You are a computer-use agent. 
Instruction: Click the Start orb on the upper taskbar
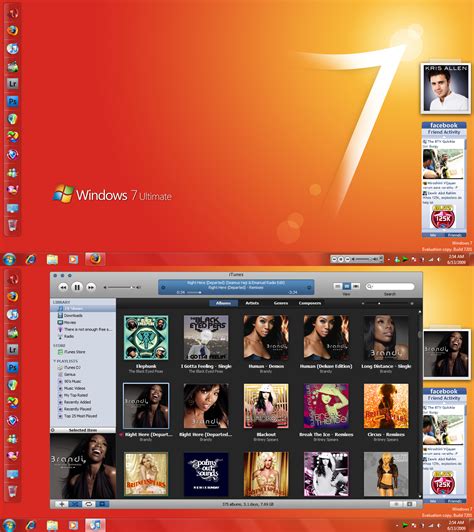[x=9, y=260]
